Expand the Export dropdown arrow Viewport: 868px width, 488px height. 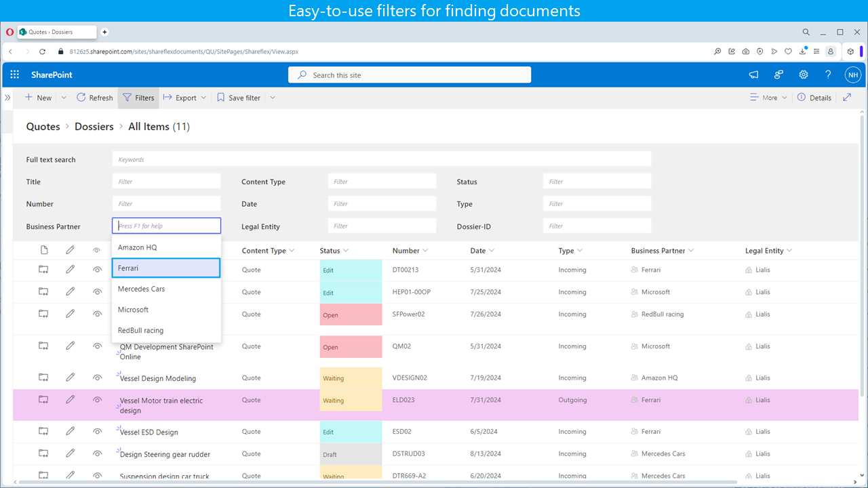[x=203, y=98]
